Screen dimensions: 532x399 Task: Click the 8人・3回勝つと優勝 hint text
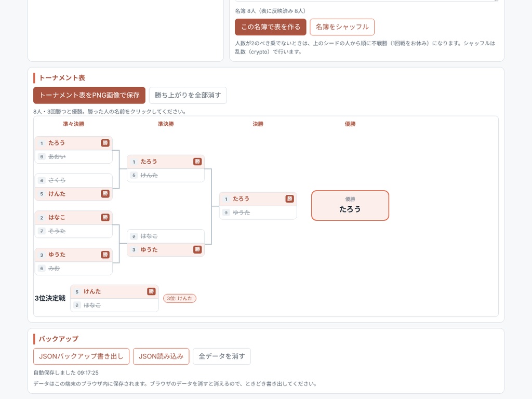click(109, 112)
